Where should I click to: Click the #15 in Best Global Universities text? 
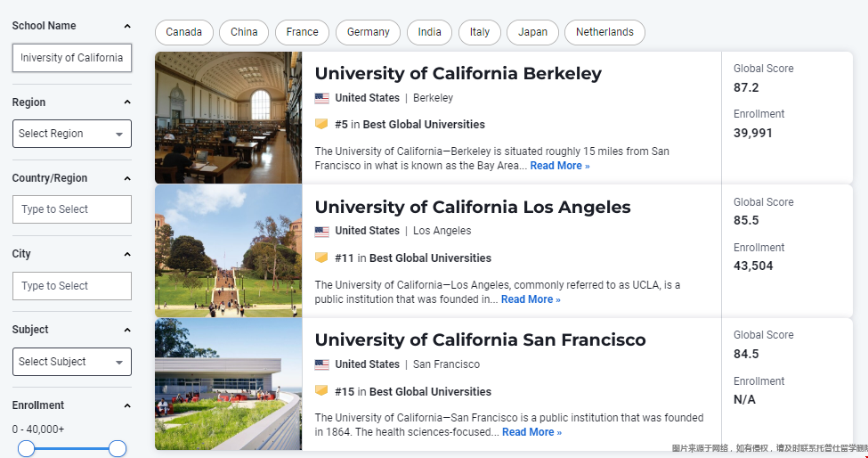click(413, 391)
